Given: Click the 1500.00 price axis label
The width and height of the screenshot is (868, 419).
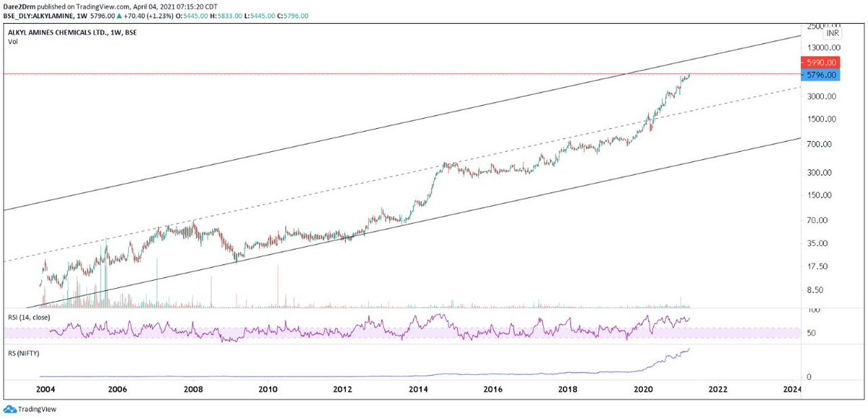Looking at the screenshot, I should (x=823, y=119).
